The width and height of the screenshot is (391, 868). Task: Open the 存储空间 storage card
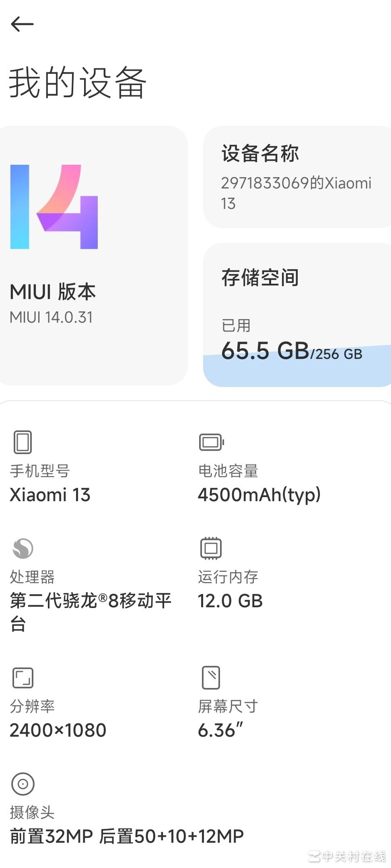click(297, 315)
